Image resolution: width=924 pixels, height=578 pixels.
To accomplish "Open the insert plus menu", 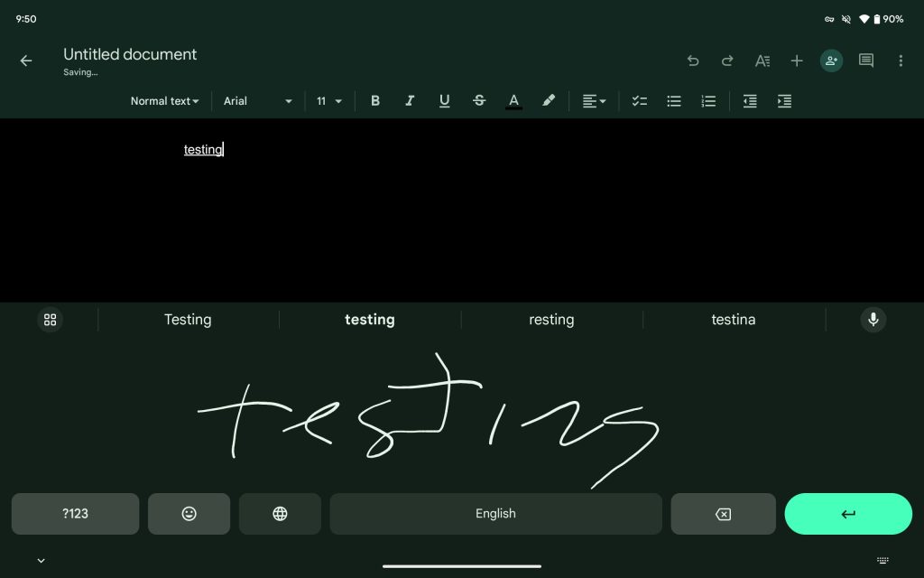I will (x=797, y=61).
